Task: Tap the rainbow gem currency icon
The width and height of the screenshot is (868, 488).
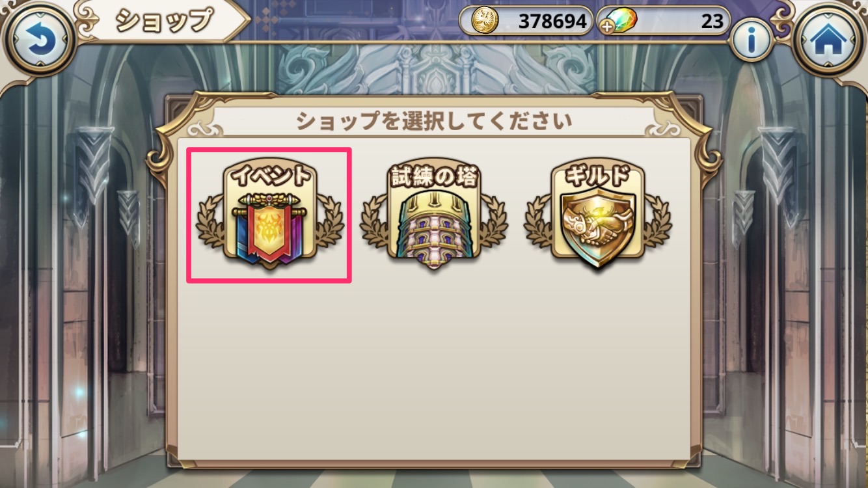Action: tap(623, 21)
